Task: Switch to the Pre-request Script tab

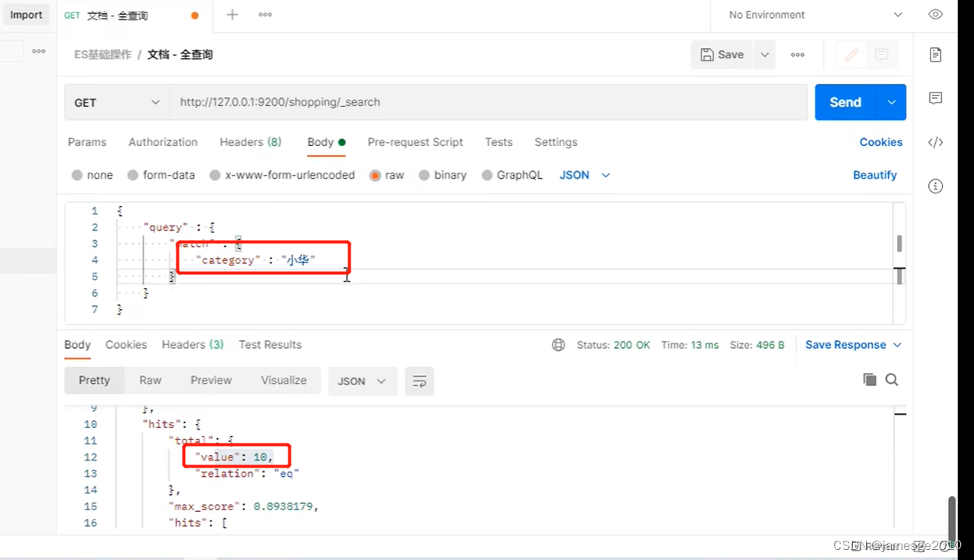Action: 415,142
